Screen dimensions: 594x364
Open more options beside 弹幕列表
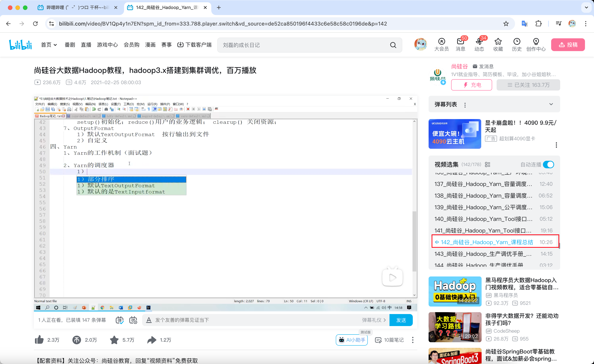click(465, 105)
